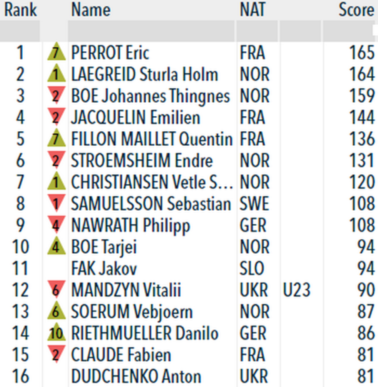Open athlete JACQUELIN Emilien
The width and height of the screenshot is (378, 387).
[x=135, y=118]
